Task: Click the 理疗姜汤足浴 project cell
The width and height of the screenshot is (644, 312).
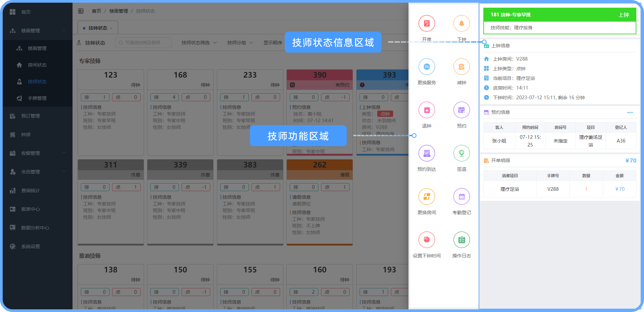Action: point(591,141)
